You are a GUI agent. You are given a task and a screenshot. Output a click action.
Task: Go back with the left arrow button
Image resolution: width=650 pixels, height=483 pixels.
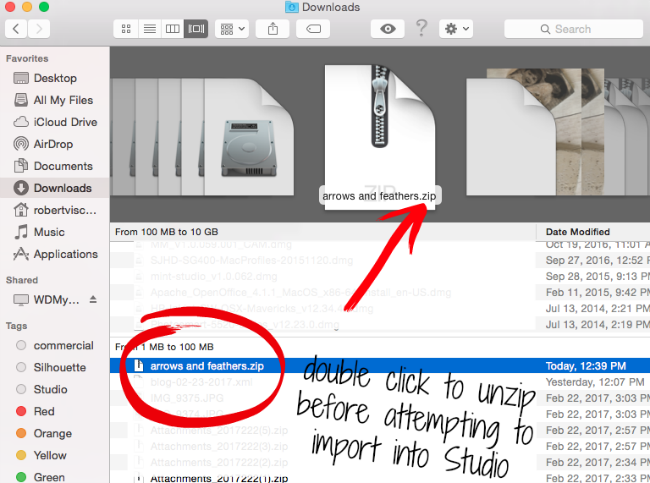click(16, 29)
